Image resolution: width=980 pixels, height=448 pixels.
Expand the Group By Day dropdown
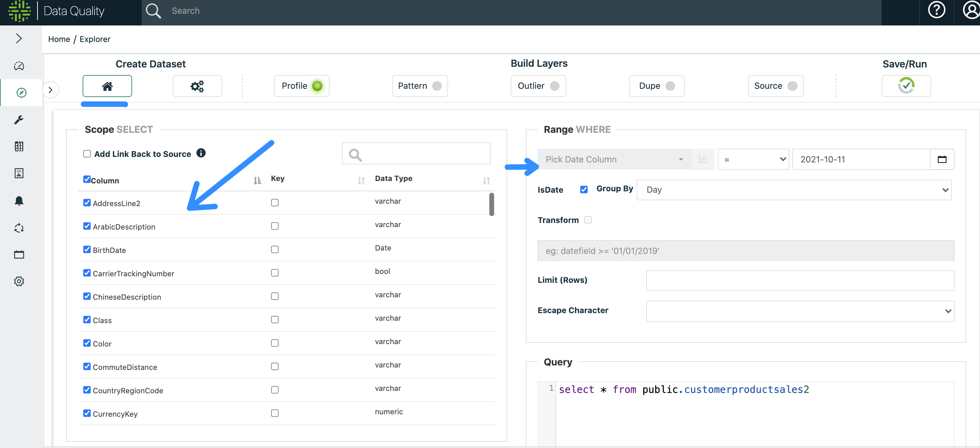[x=794, y=190]
